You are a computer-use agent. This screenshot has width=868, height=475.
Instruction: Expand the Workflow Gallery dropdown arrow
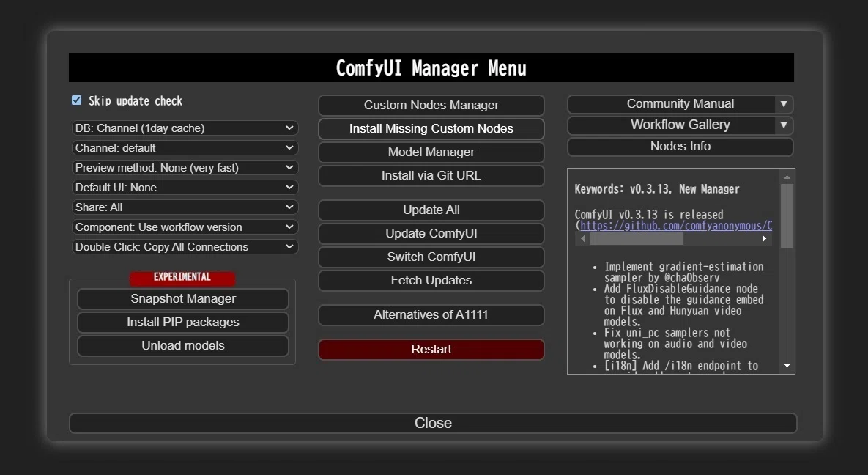pyautogui.click(x=784, y=125)
